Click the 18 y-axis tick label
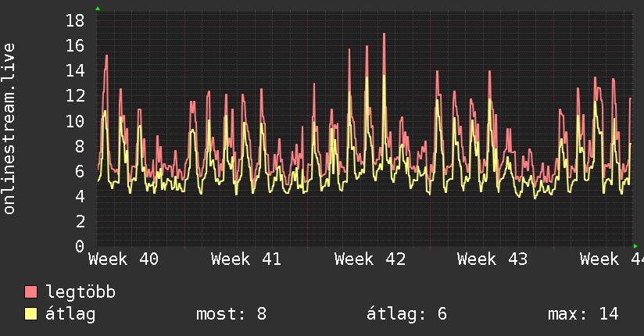Image resolution: width=644 pixels, height=336 pixels. pos(75,20)
